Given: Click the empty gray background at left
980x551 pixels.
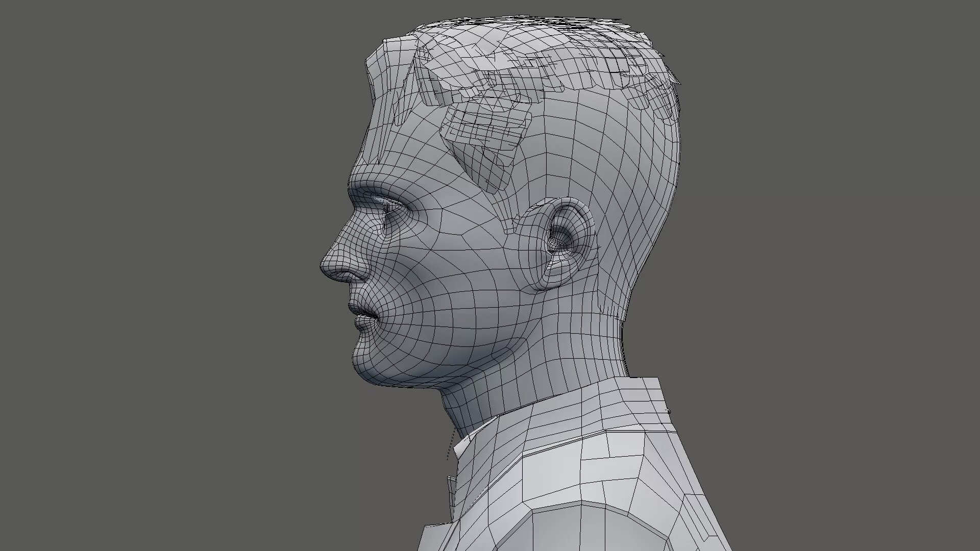Looking at the screenshot, I should [x=153, y=255].
